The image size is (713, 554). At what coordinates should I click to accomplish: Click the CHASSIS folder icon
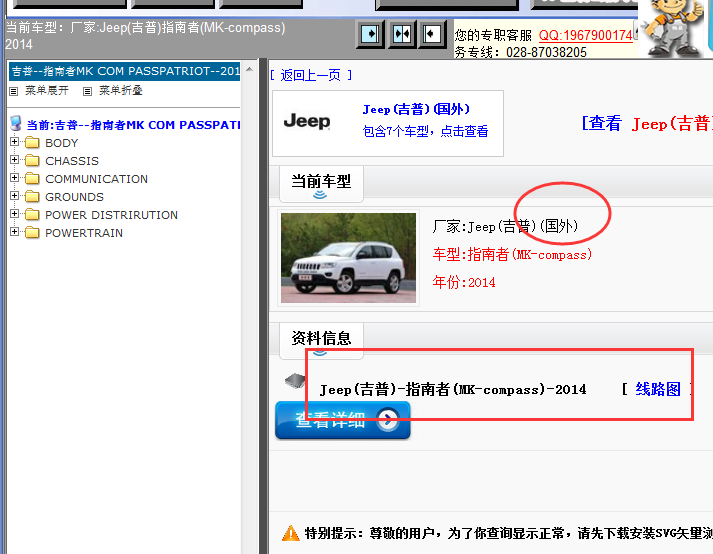[x=32, y=161]
